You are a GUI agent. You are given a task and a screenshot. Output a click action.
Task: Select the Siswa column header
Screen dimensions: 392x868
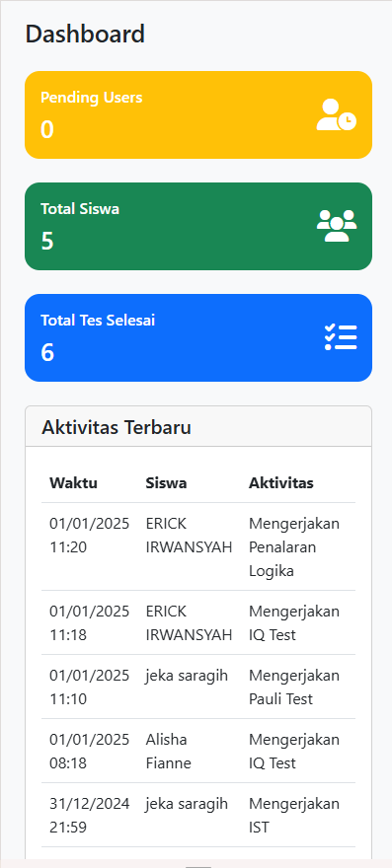tap(166, 482)
